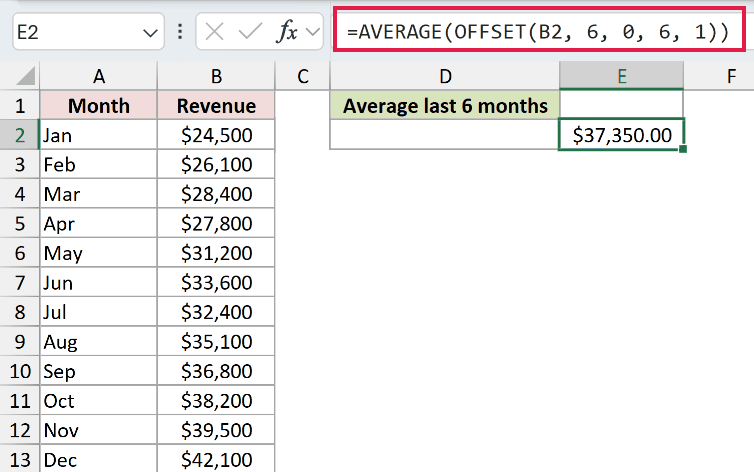Click the 'Average last 6 months' cell

(x=445, y=105)
